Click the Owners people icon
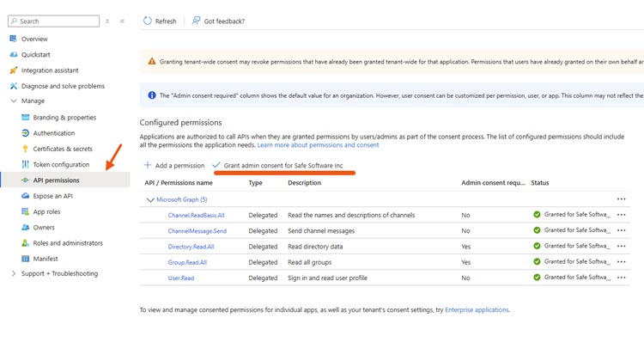 pyautogui.click(x=26, y=227)
